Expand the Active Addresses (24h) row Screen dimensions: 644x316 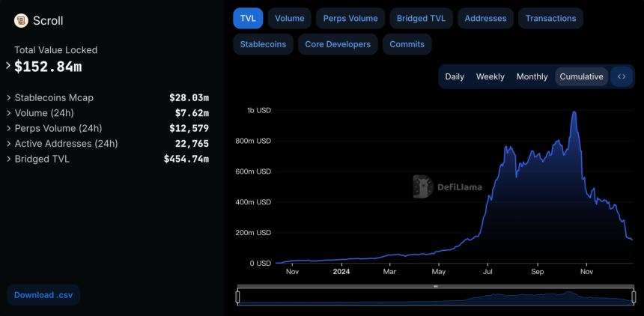(9, 144)
